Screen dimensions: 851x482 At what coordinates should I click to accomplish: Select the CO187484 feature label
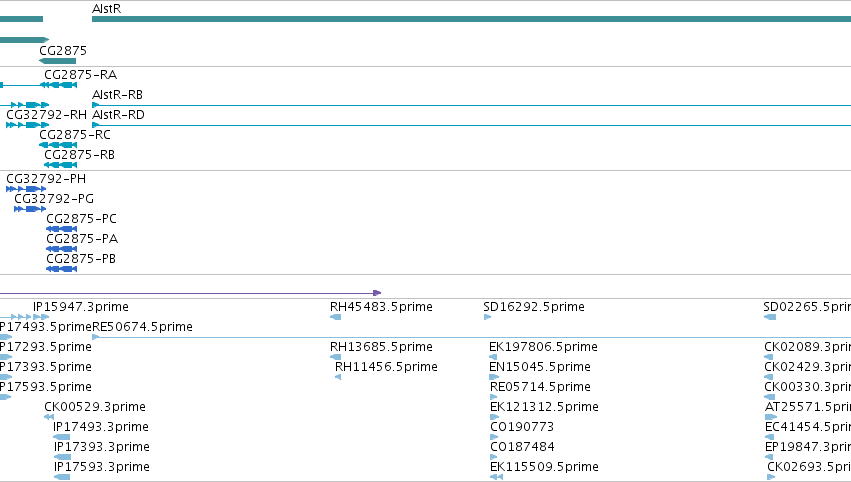(x=522, y=448)
